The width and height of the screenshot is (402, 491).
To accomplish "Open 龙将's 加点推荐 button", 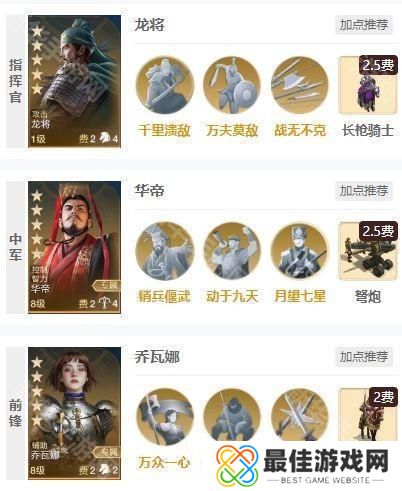I will [x=364, y=25].
